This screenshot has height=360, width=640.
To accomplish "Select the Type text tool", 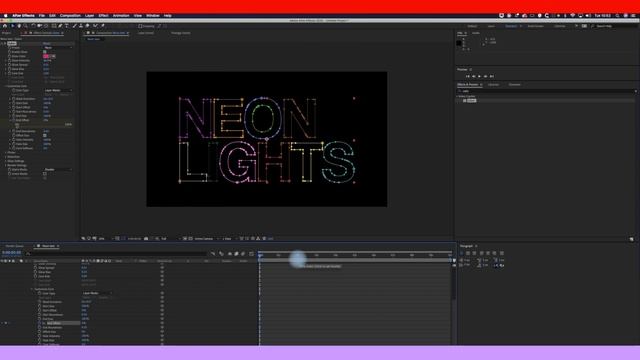I will [67, 26].
